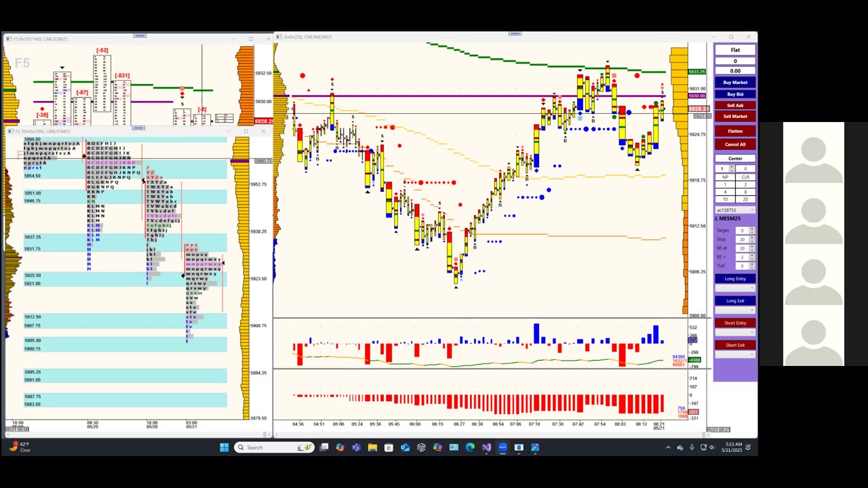This screenshot has height=488, width=868.
Task: Select quantity preset 10
Action: point(725,199)
